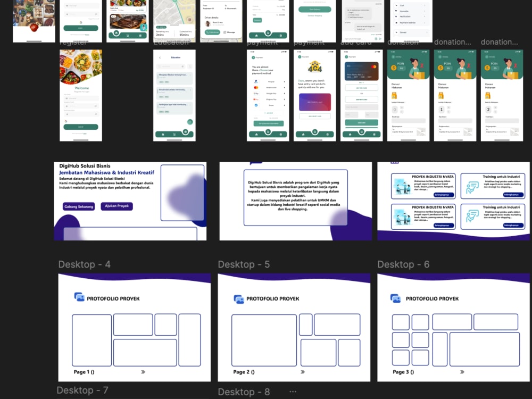Click the Shopee Pay logo in the payment list
The image size is (532, 399).
(256, 99)
